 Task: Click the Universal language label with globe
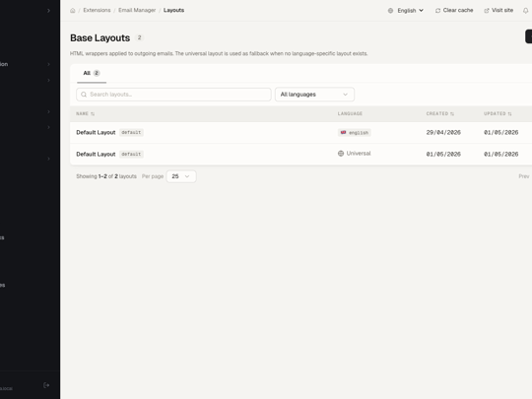pyautogui.click(x=355, y=154)
